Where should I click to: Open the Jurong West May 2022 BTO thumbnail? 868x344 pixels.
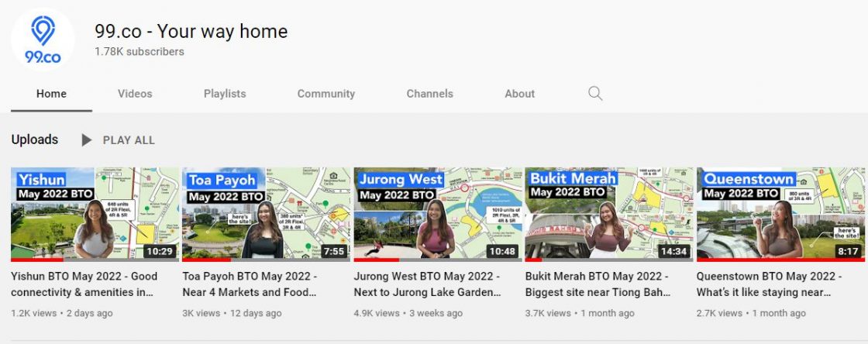[438, 214]
